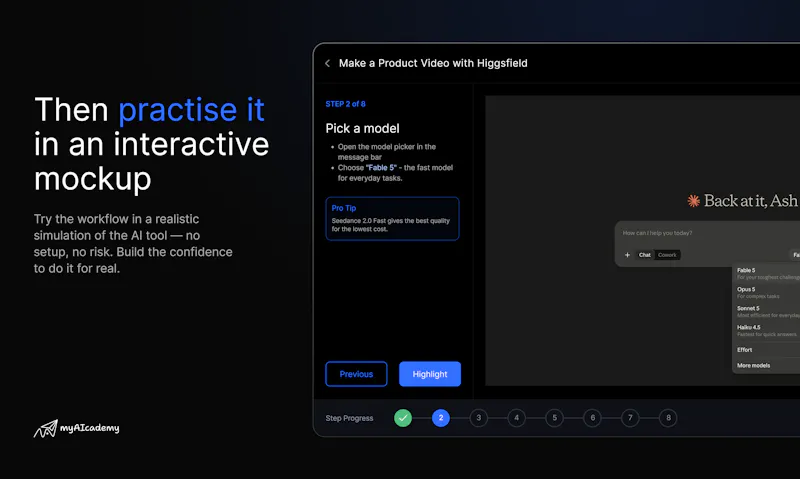Choose Sonnet 5 from the model list
The width and height of the screenshot is (800, 479).
click(x=767, y=311)
